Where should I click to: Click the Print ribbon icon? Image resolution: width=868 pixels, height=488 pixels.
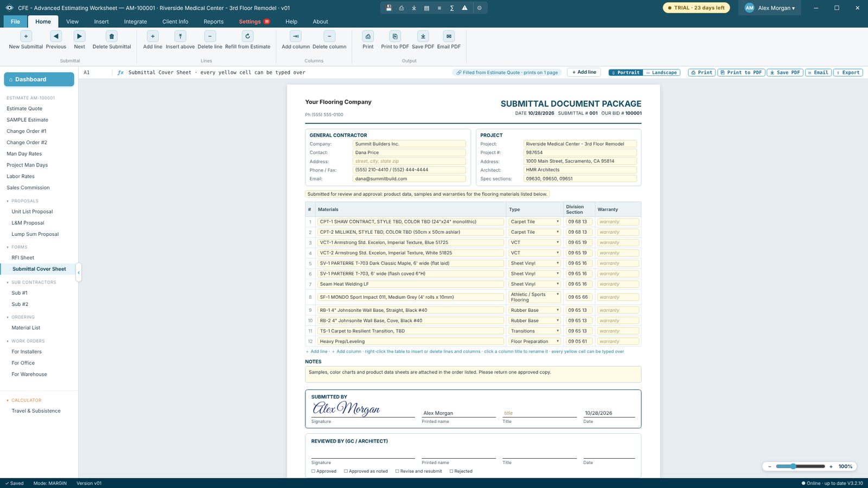pos(368,36)
